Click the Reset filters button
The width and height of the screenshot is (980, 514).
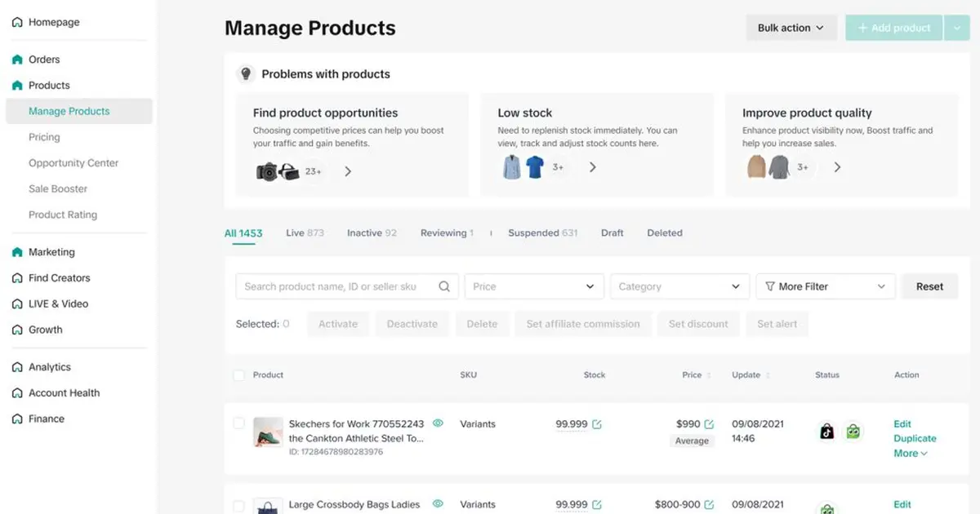[929, 286]
